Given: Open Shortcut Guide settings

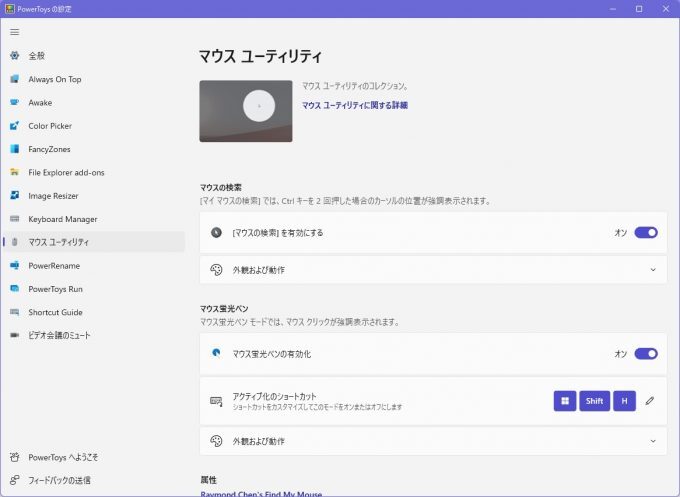Looking at the screenshot, I should (x=93, y=312).
